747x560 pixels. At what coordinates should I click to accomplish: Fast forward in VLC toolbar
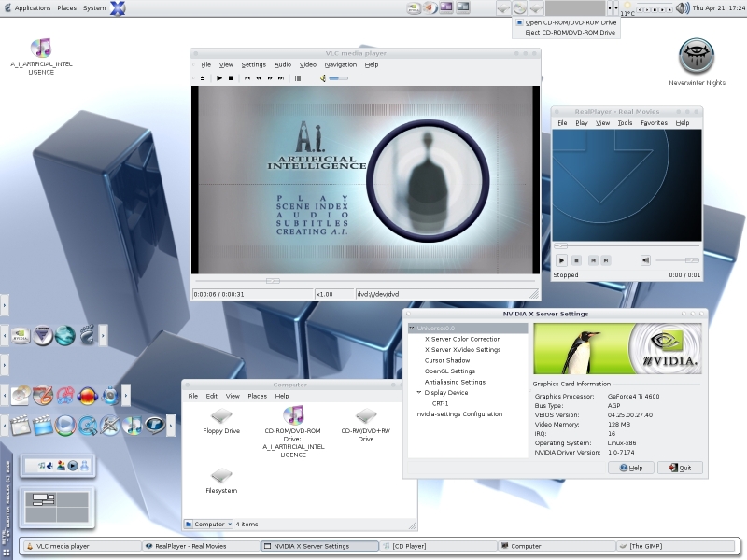click(270, 78)
